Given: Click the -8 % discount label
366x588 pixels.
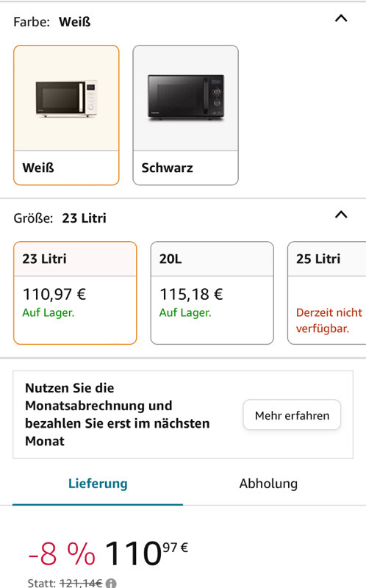Looking at the screenshot, I should (62, 553).
